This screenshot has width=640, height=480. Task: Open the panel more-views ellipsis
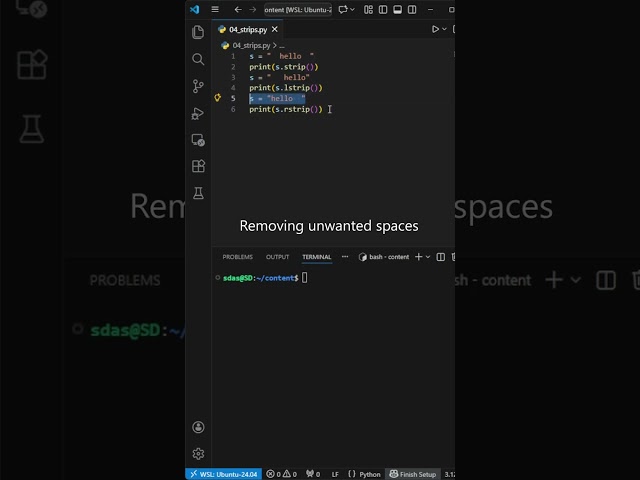click(345, 257)
